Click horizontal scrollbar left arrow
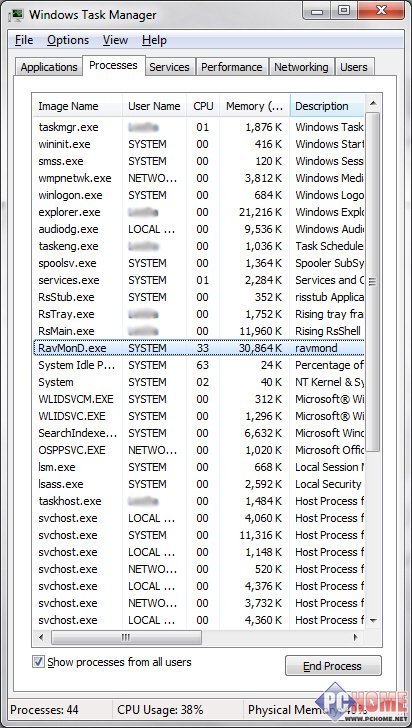Image resolution: width=412 pixels, height=728 pixels. point(41,637)
